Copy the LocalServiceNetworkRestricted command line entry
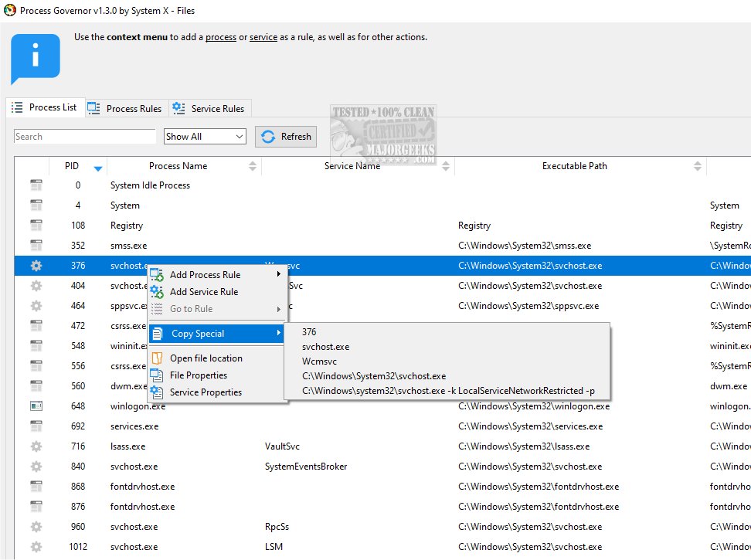Viewport: 751px width, 560px height. coord(448,391)
